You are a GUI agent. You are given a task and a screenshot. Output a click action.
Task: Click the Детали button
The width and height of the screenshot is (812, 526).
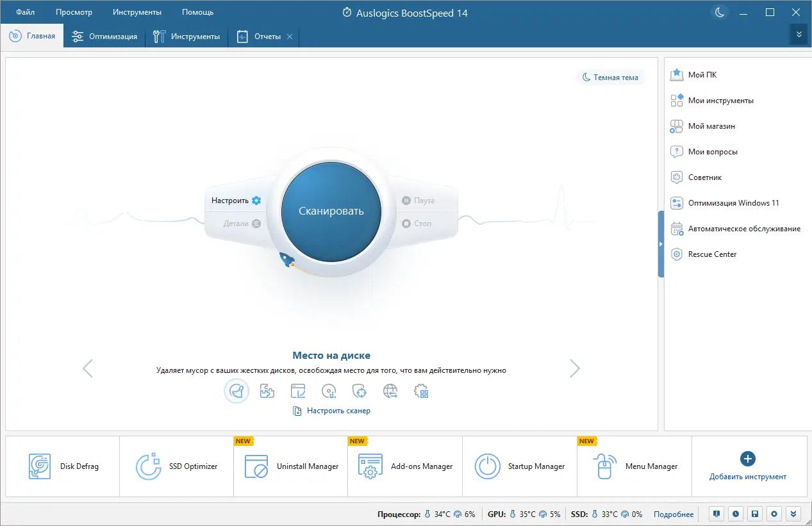coord(242,224)
